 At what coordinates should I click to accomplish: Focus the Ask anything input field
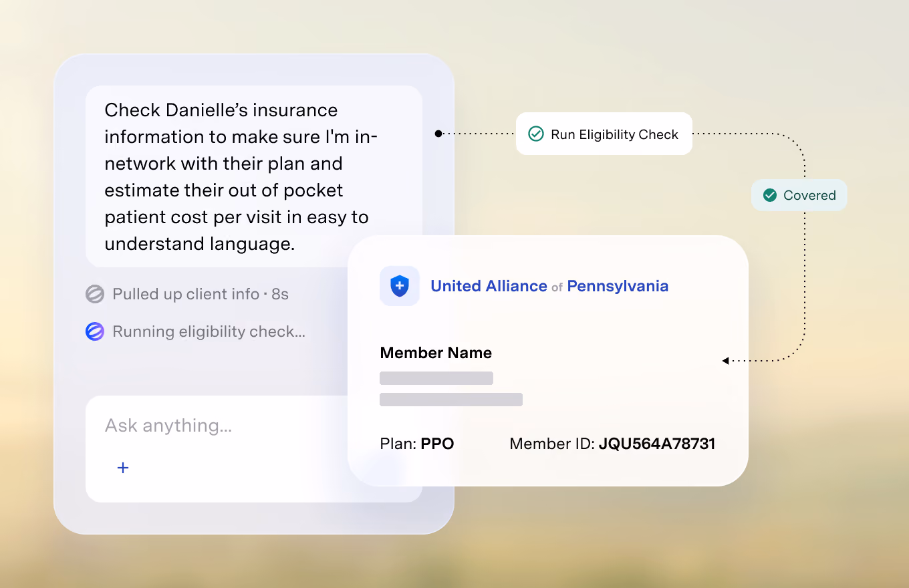tap(254, 448)
